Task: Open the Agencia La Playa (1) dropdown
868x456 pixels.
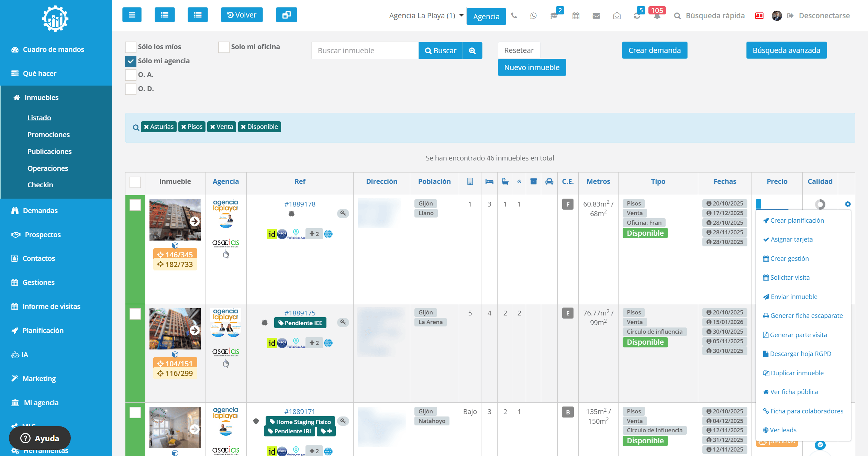Action: [425, 16]
